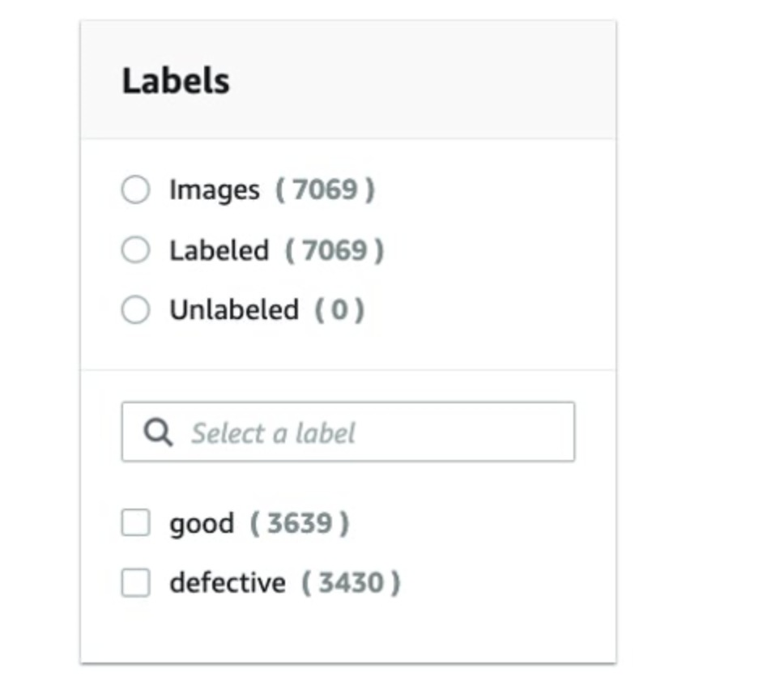Click the defective label name
The height and width of the screenshot is (690, 784).
(227, 583)
